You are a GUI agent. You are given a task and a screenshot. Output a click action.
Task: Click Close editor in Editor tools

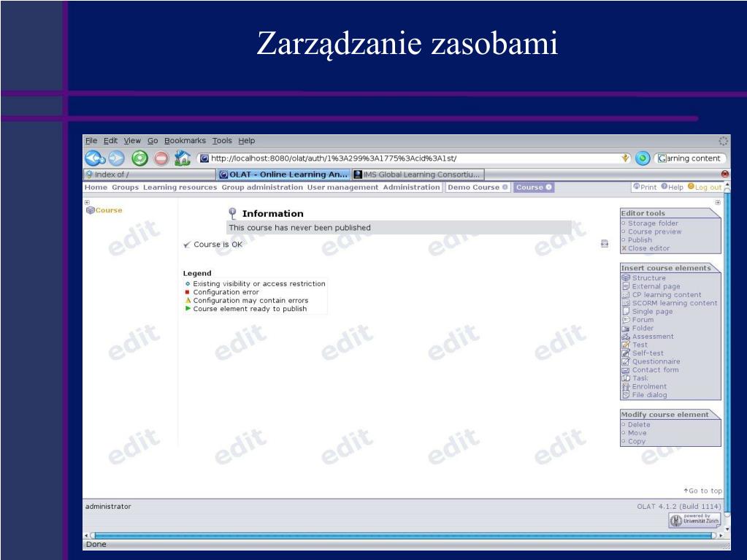649,248
